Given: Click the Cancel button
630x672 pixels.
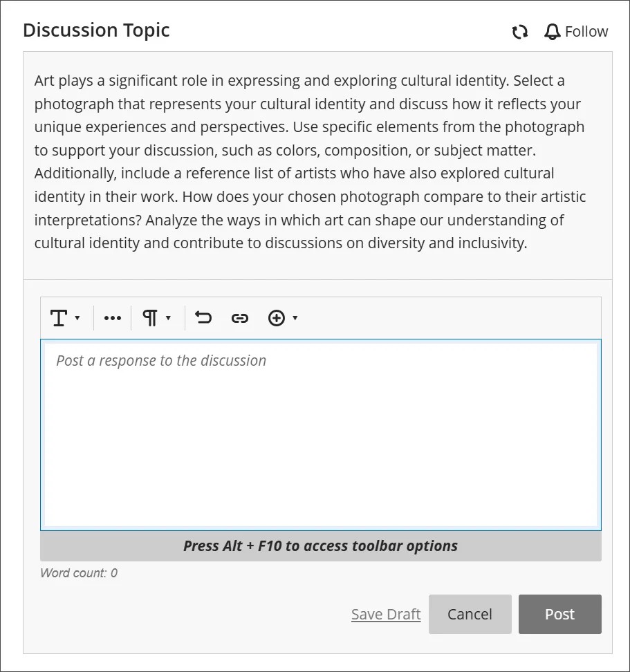Looking at the screenshot, I should 470,614.
